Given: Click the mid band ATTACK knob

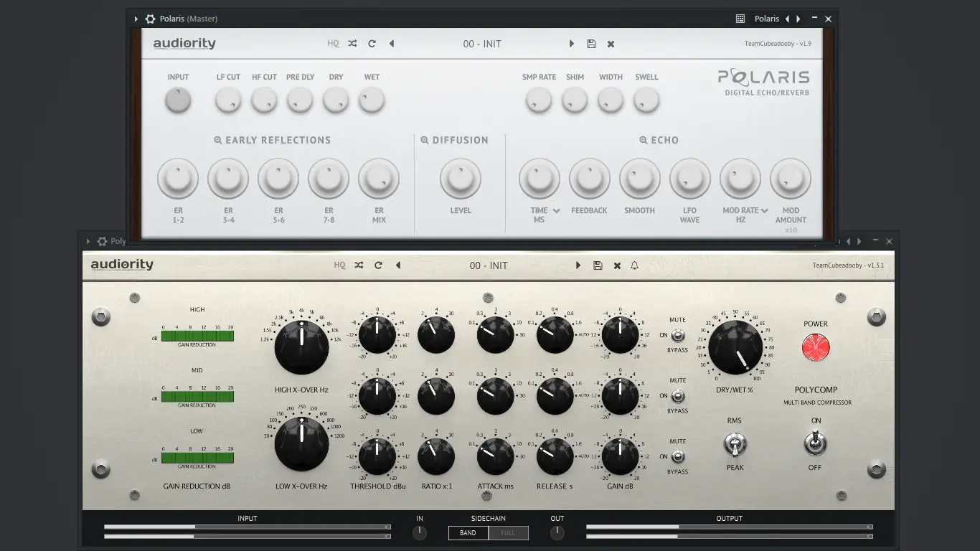Looking at the screenshot, I should point(495,396).
